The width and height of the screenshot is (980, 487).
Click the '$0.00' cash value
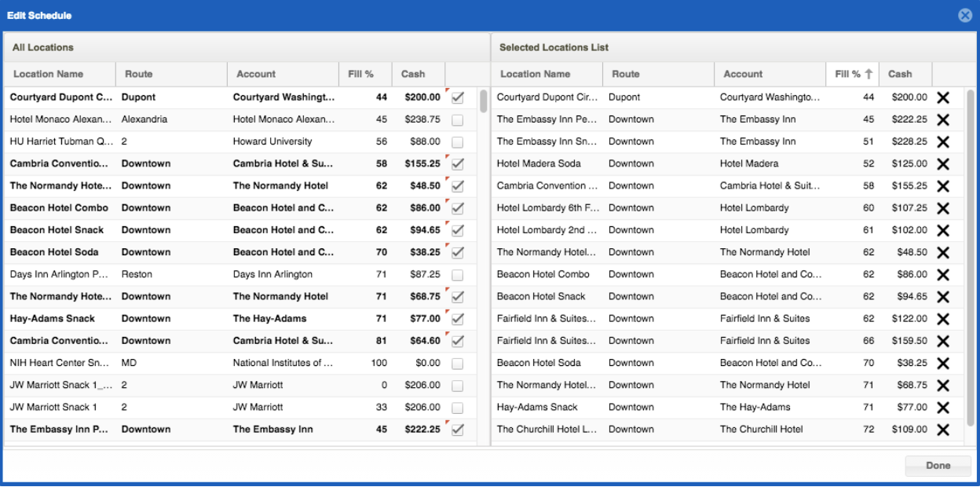click(x=428, y=363)
